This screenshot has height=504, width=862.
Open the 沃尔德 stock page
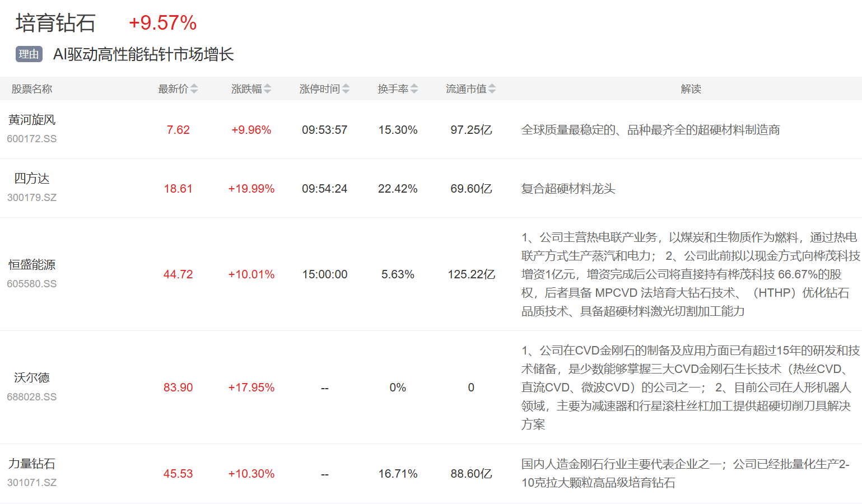click(x=32, y=378)
